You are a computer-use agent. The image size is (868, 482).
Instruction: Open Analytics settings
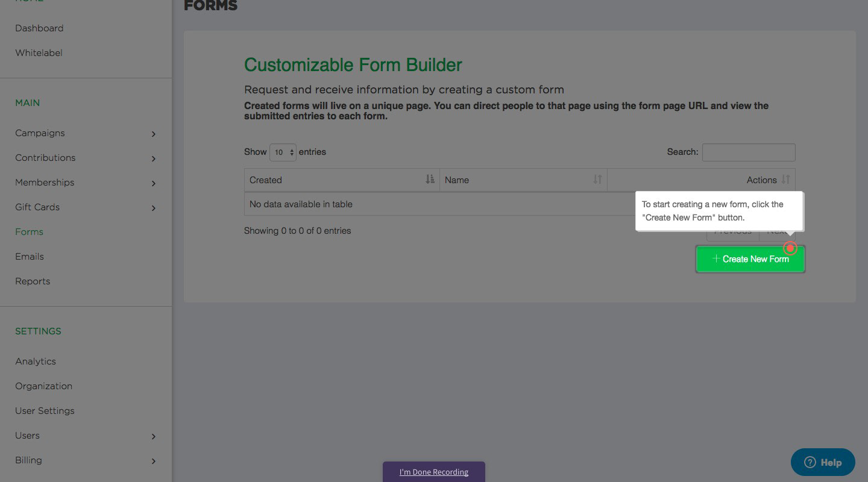pyautogui.click(x=36, y=361)
